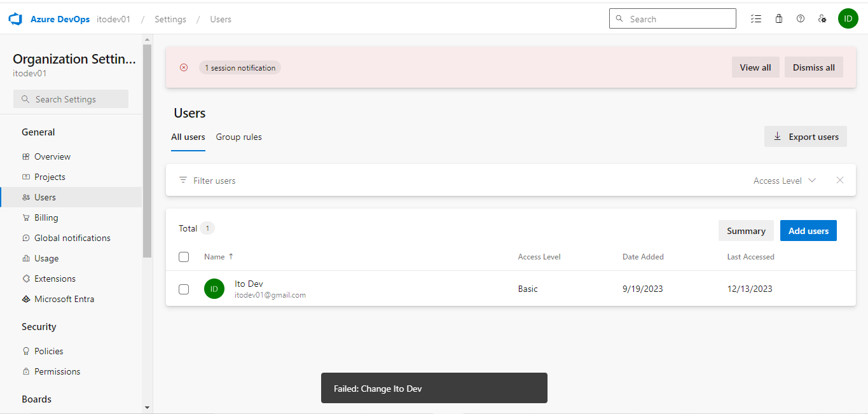The width and height of the screenshot is (868, 414).
Task: Click the 1 session notification pill
Action: [x=240, y=67]
